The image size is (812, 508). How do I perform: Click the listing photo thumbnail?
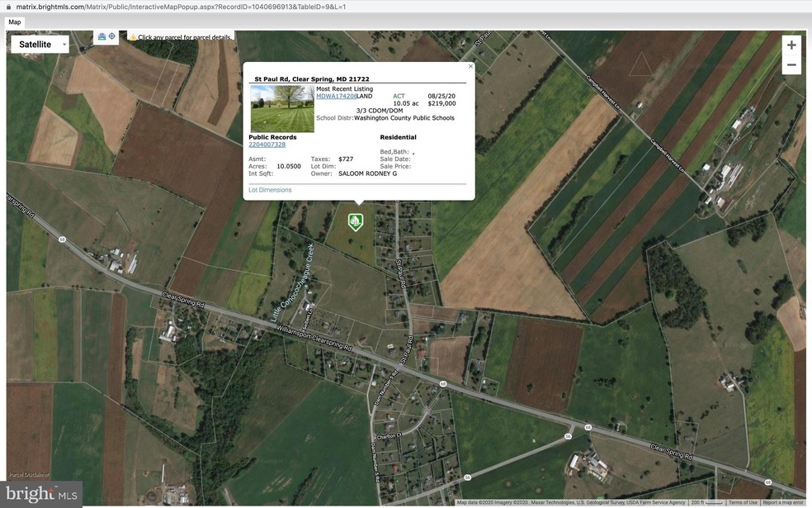pyautogui.click(x=282, y=108)
